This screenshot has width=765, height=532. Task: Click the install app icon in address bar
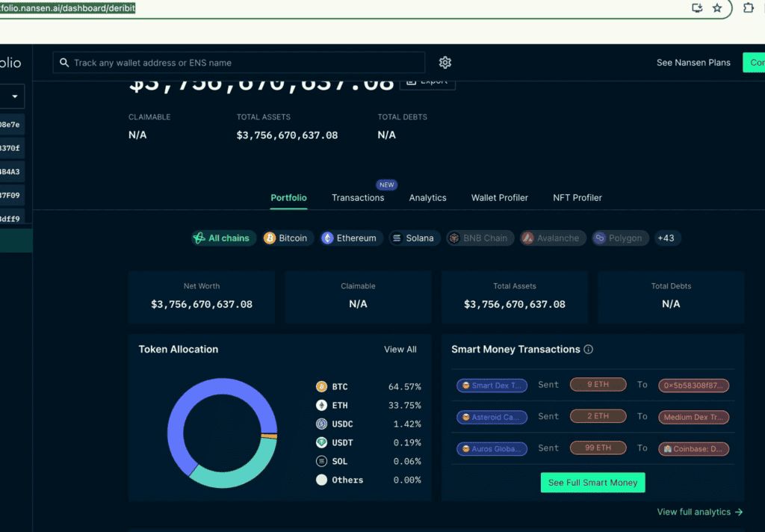click(x=697, y=7)
